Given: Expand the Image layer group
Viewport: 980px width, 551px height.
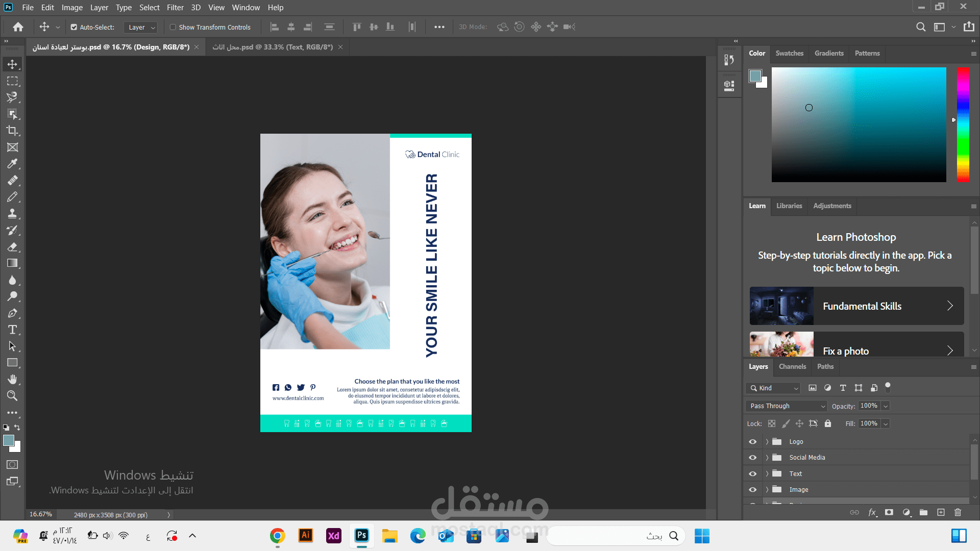Looking at the screenshot, I should point(767,490).
